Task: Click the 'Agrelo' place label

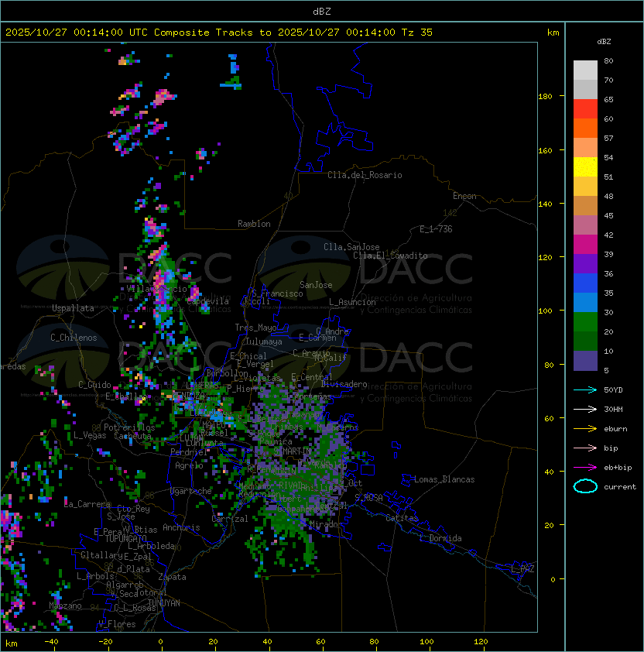Action: (189, 465)
